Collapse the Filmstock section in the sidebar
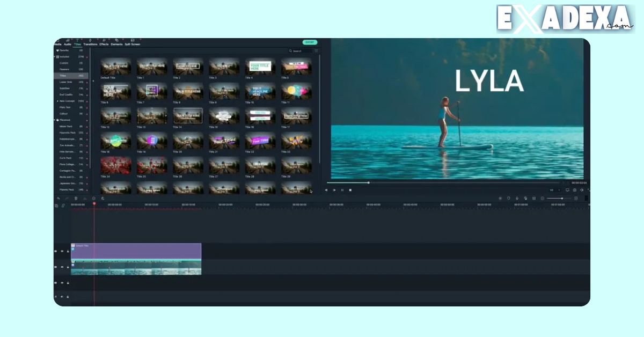Viewport: 644px width, 337px height. 55,120
